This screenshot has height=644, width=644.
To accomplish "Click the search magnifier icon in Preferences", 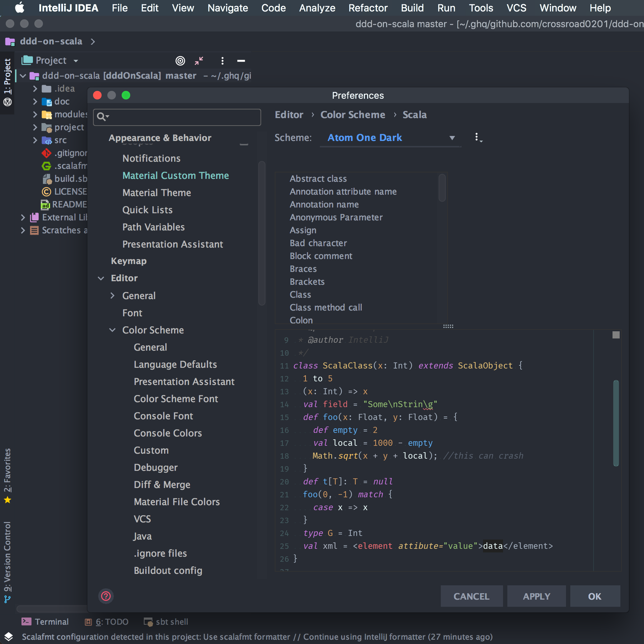I will click(102, 117).
